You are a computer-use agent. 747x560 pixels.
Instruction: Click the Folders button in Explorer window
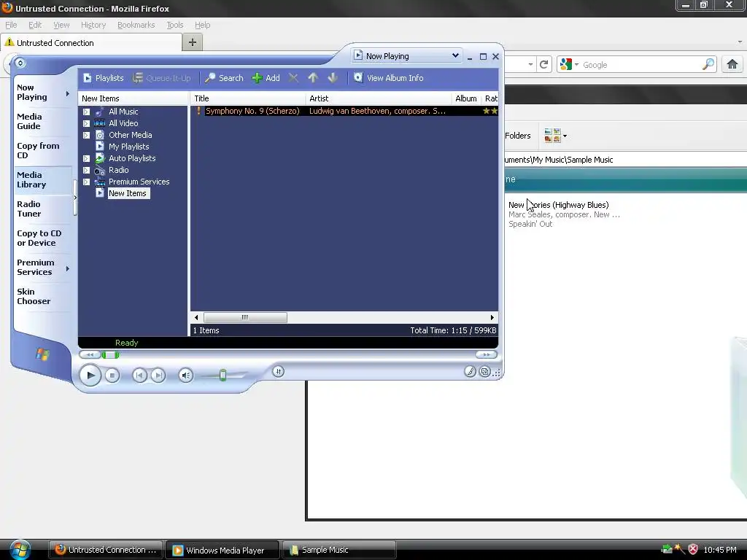pos(517,136)
